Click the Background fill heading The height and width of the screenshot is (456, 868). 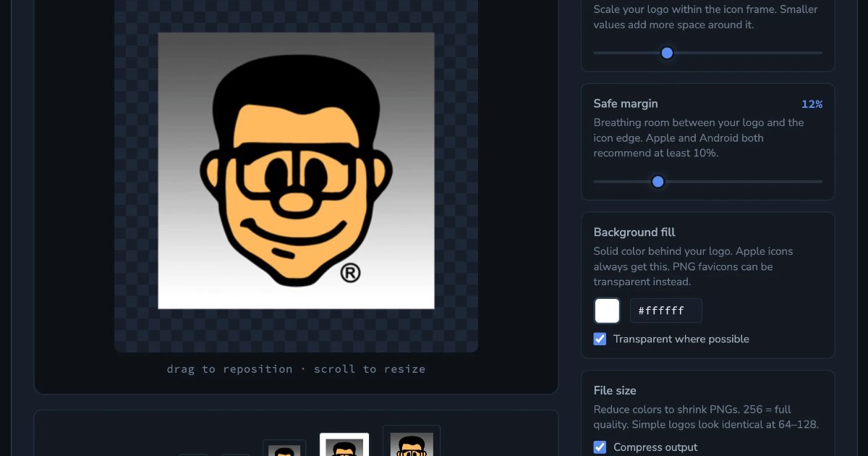coord(634,232)
